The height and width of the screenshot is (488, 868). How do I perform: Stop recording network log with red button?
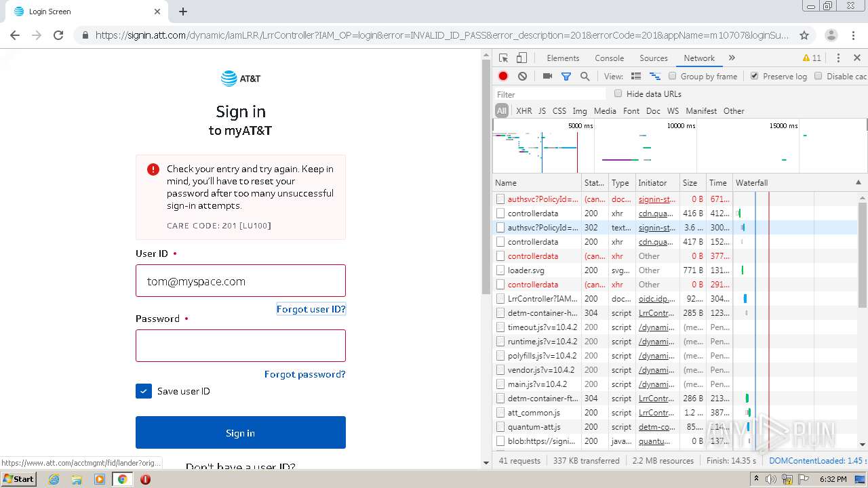tap(503, 77)
